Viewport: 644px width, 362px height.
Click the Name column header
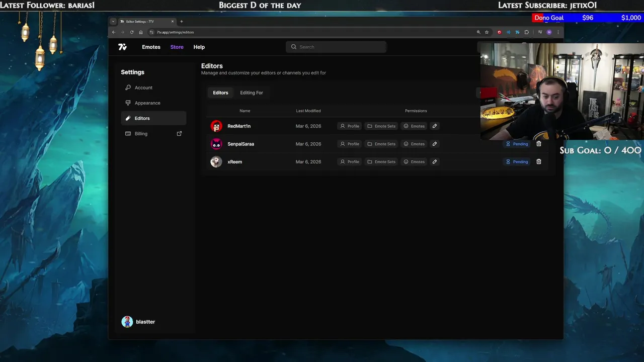click(245, 111)
